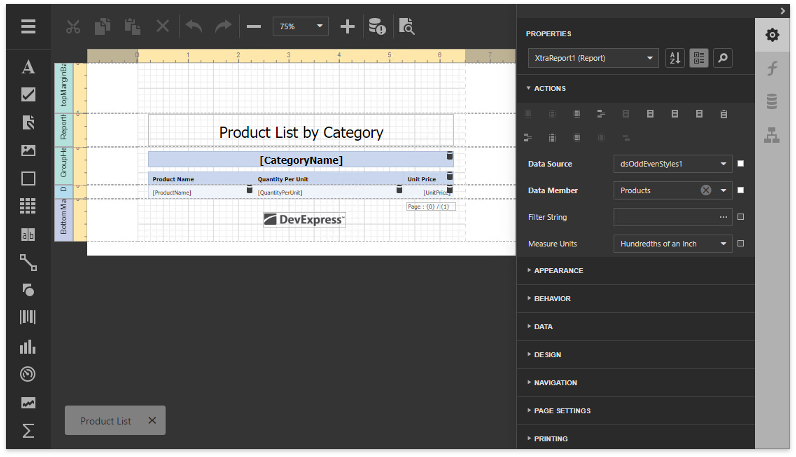
Task: Expand the Page Settings section
Action: [x=562, y=411]
